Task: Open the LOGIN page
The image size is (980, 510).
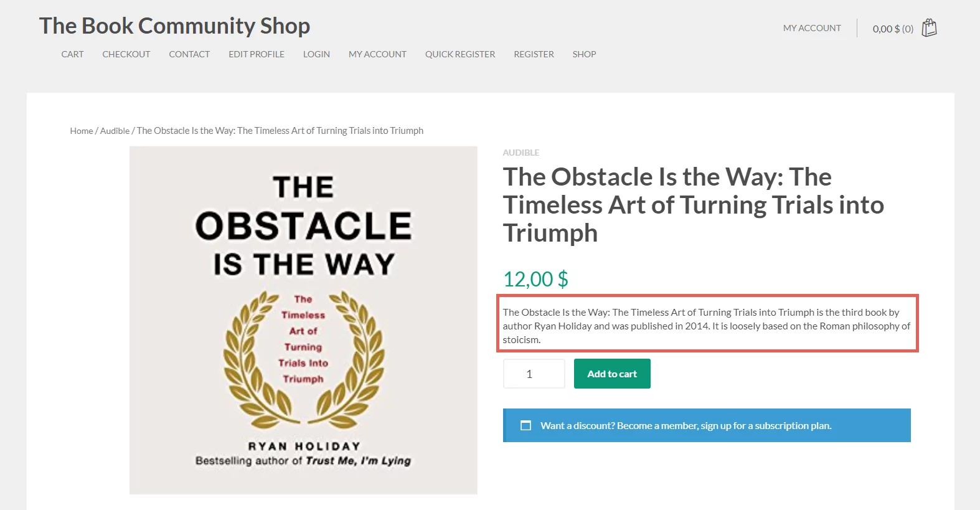Action: click(316, 54)
